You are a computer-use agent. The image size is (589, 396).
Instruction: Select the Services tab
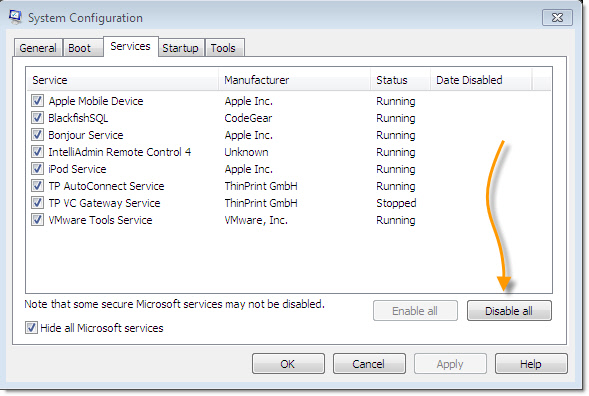pos(130,46)
